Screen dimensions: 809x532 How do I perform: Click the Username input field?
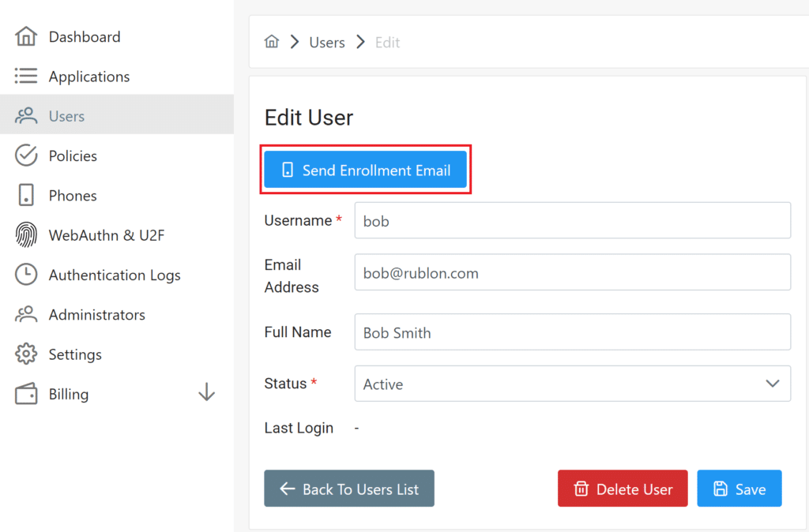click(572, 221)
